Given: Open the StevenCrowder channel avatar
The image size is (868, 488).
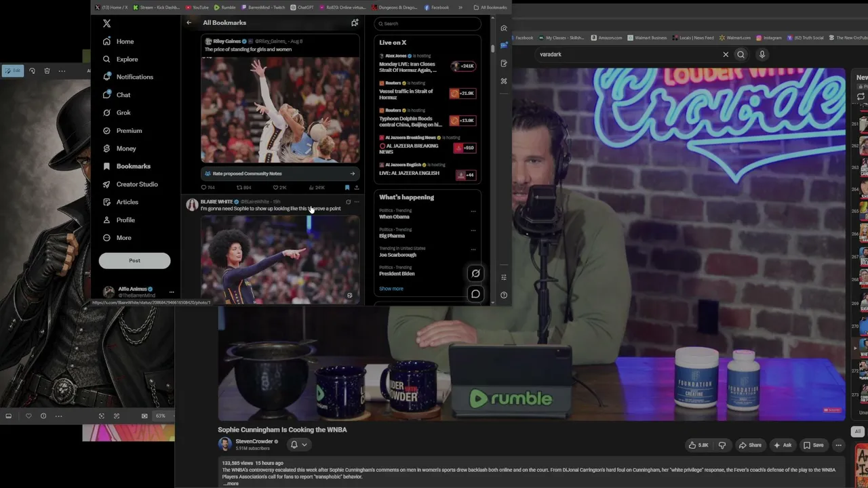Looking at the screenshot, I should [x=224, y=445].
